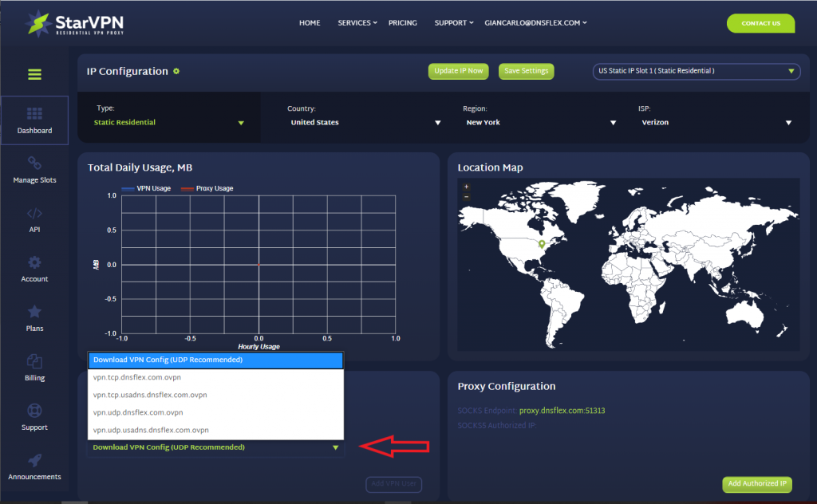This screenshot has width=817, height=504.
Task: Click the API code icon in sidebar
Action: tap(34, 219)
